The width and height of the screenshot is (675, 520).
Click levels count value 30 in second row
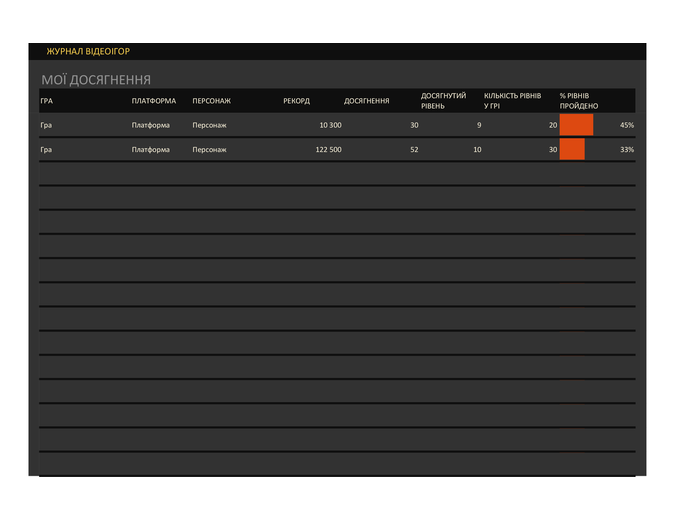[x=553, y=150]
